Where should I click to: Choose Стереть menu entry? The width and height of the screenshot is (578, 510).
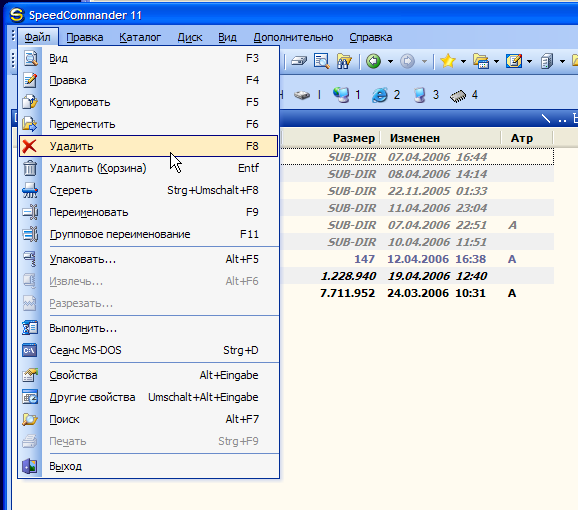tap(149, 190)
